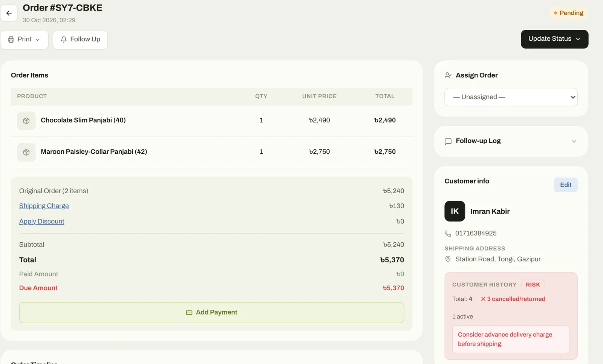The image size is (603, 364).
Task: Go back using the arrow button
Action: pos(9,13)
